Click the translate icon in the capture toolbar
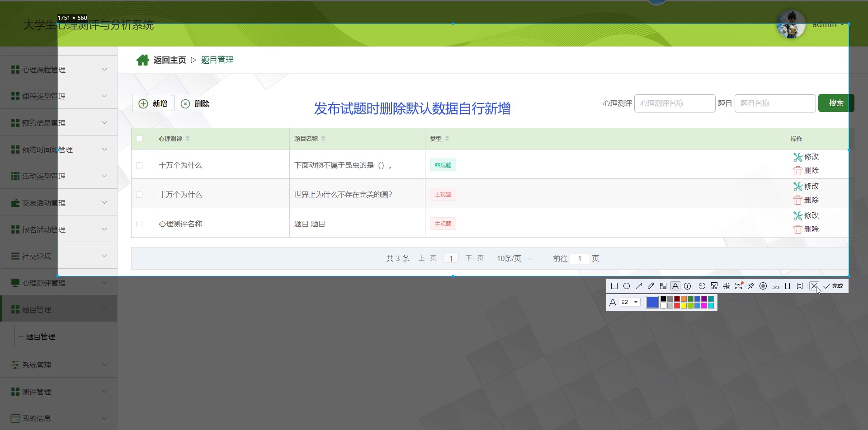The image size is (868, 430). (726, 286)
